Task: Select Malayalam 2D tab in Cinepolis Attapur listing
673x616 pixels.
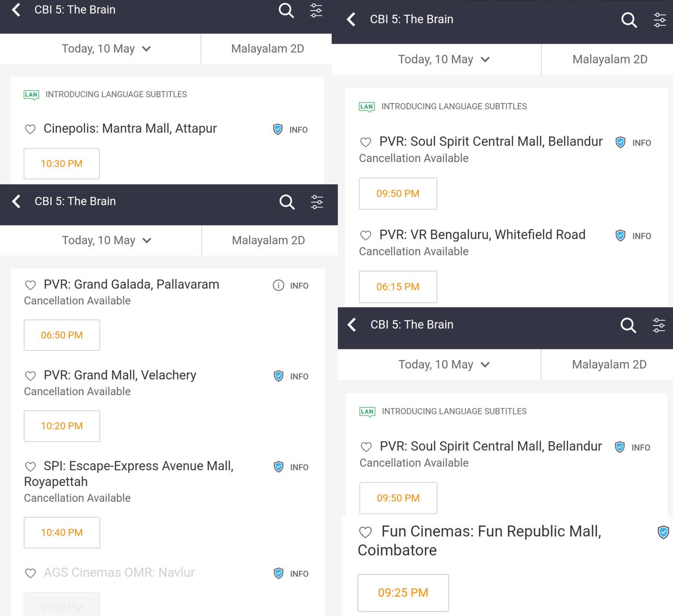Action: pyautogui.click(x=268, y=49)
